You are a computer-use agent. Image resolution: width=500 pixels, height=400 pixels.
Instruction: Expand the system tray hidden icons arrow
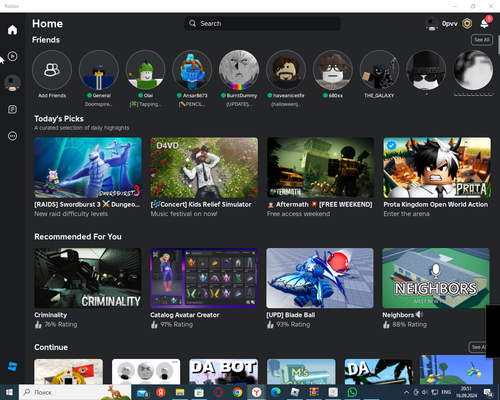406,392
